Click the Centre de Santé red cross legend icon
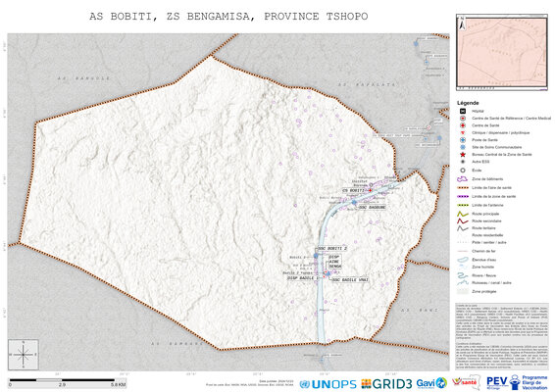This screenshot has width=555, height=392. click(462, 125)
